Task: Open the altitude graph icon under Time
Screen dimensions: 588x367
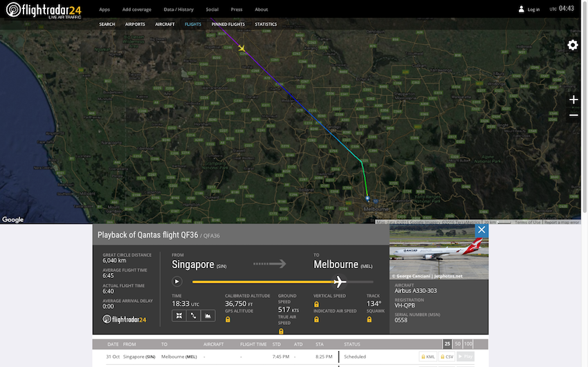Action: [208, 316]
